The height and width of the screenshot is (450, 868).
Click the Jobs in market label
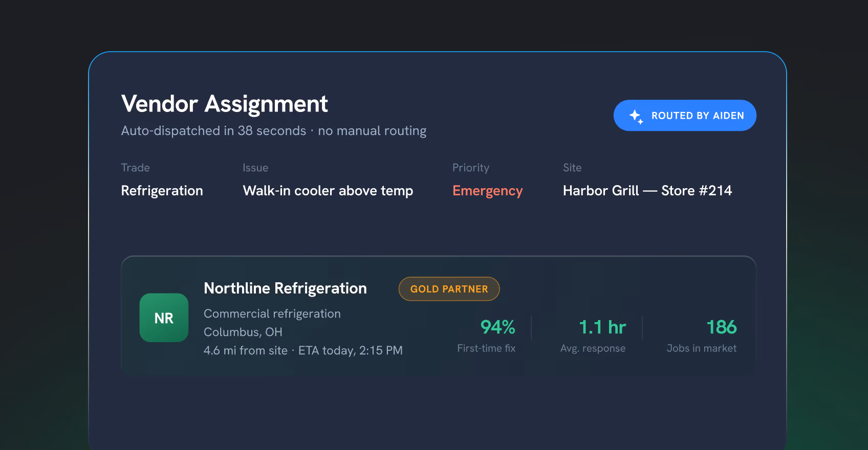[702, 348]
